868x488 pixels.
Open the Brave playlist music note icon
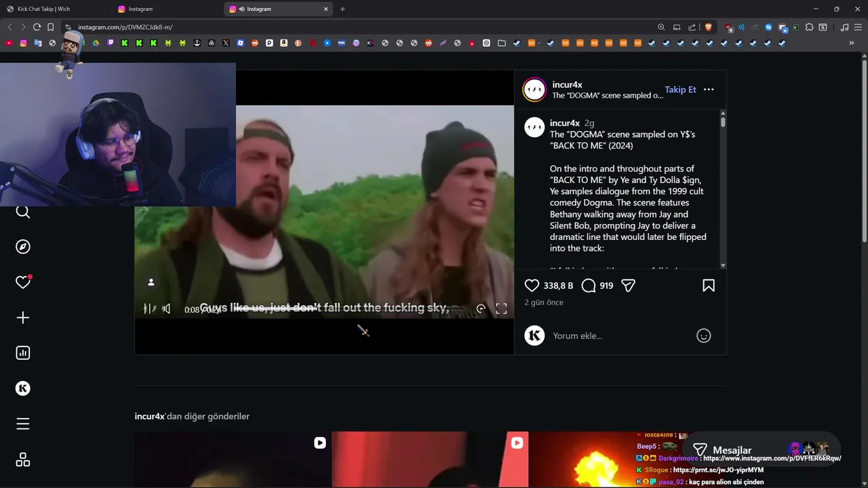pos(844,27)
